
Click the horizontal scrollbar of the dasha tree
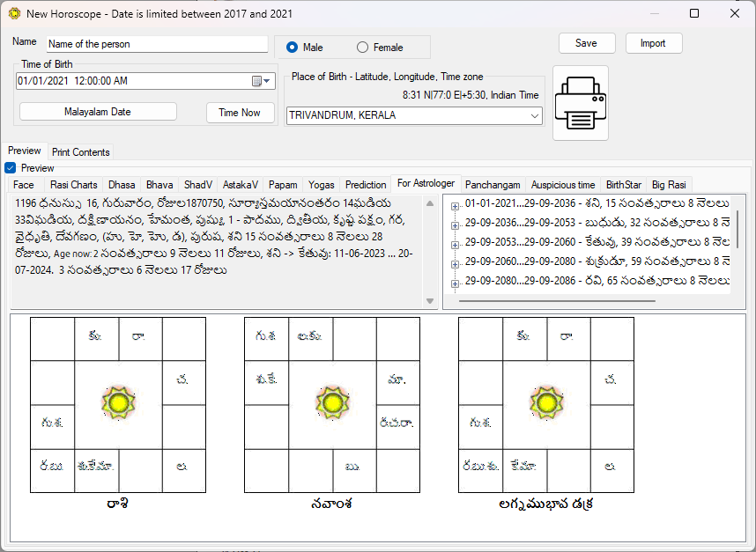(x=557, y=301)
